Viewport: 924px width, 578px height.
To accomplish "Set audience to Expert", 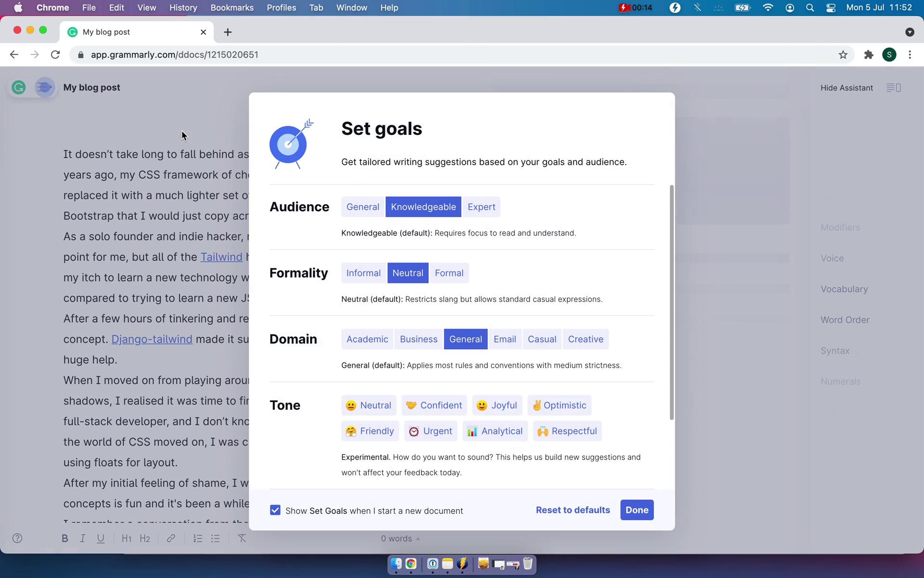I will (x=481, y=207).
